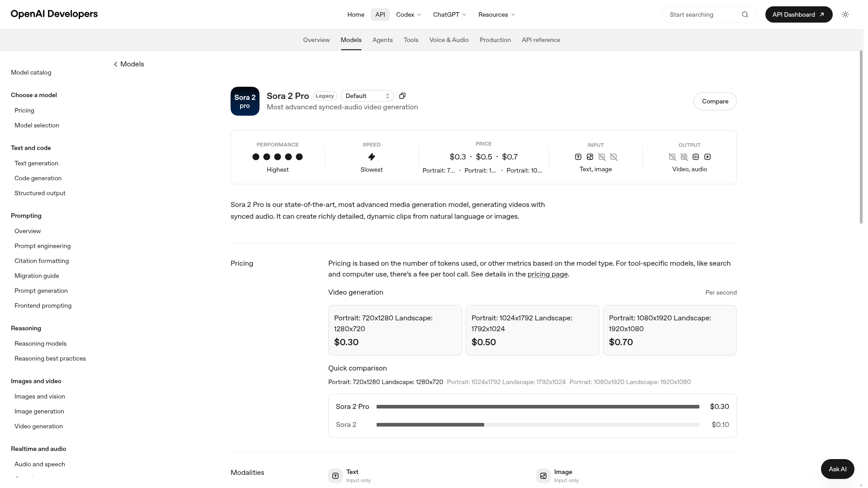Toggle the light/dark theme sun icon

click(845, 14)
